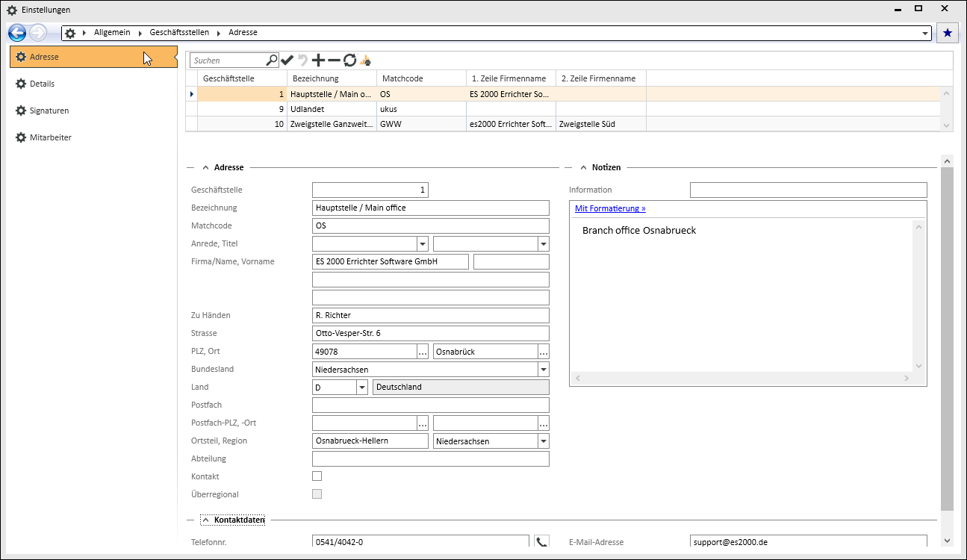This screenshot has height=560, width=967.
Task: Click the Zu Händen input field
Action: coord(430,315)
